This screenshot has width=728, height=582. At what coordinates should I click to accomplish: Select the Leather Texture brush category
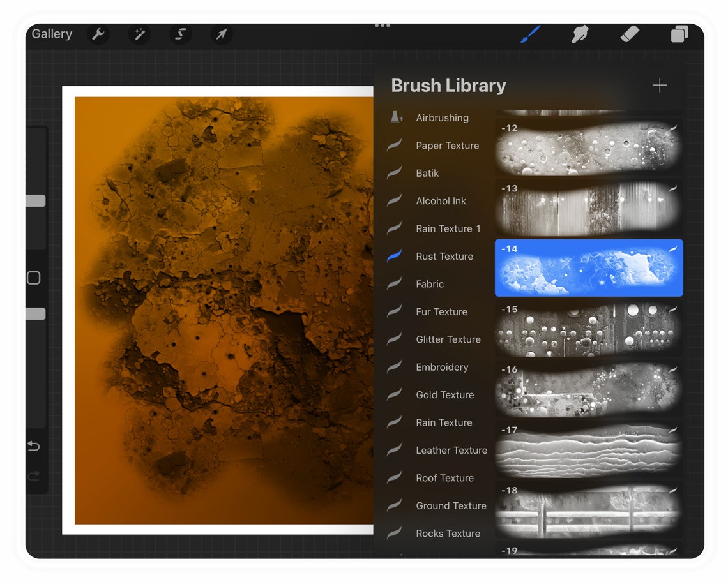451,450
